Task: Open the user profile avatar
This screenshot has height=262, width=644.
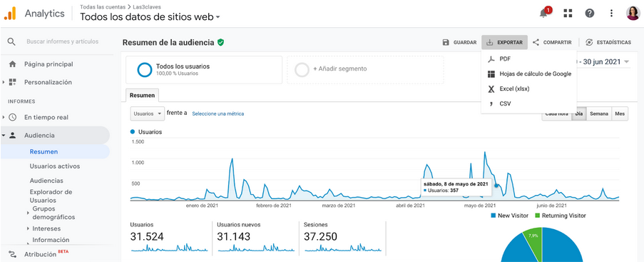Action: (633, 13)
